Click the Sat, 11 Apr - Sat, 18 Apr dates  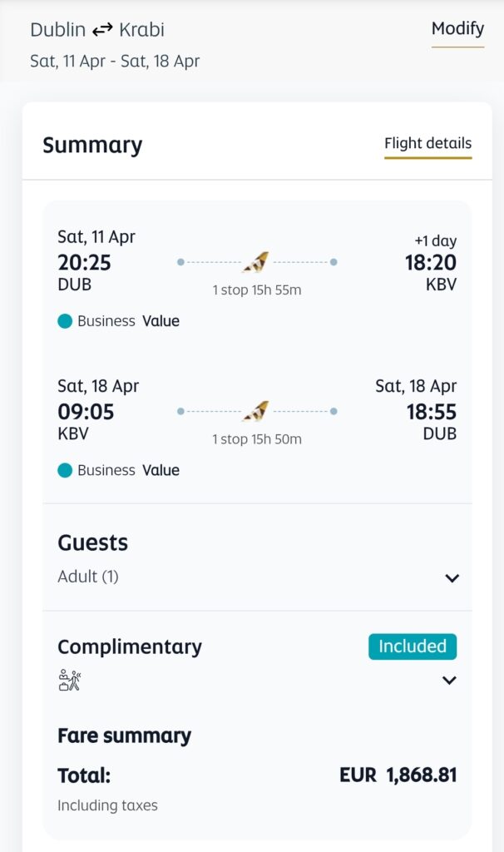tap(115, 62)
